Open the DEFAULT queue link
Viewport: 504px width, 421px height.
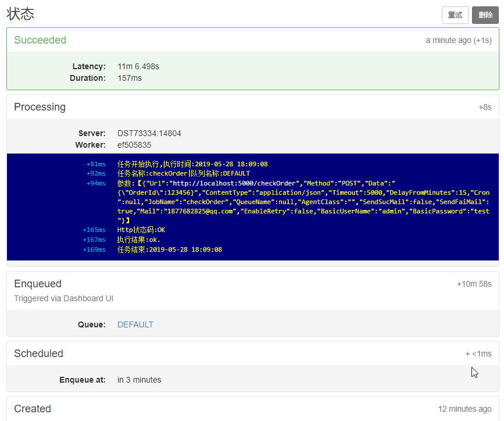135,324
